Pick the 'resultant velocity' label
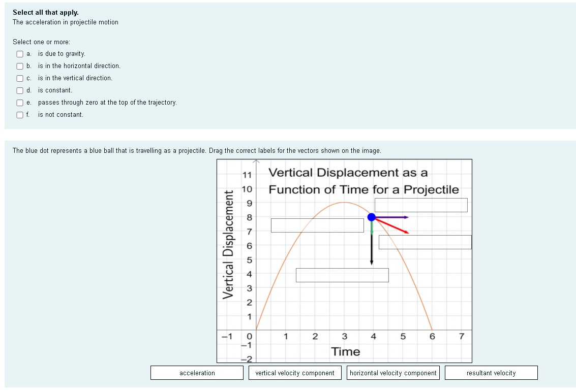This screenshot has height=392, width=576. tap(491, 372)
